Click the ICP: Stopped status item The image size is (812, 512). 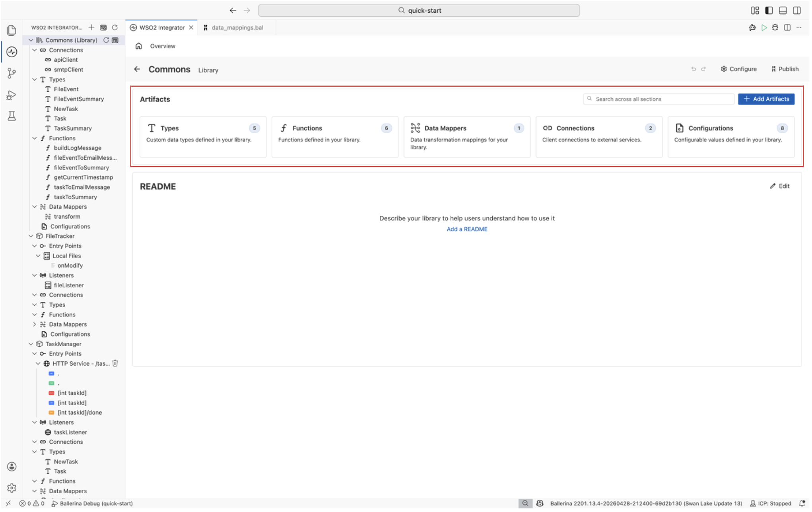click(x=771, y=504)
